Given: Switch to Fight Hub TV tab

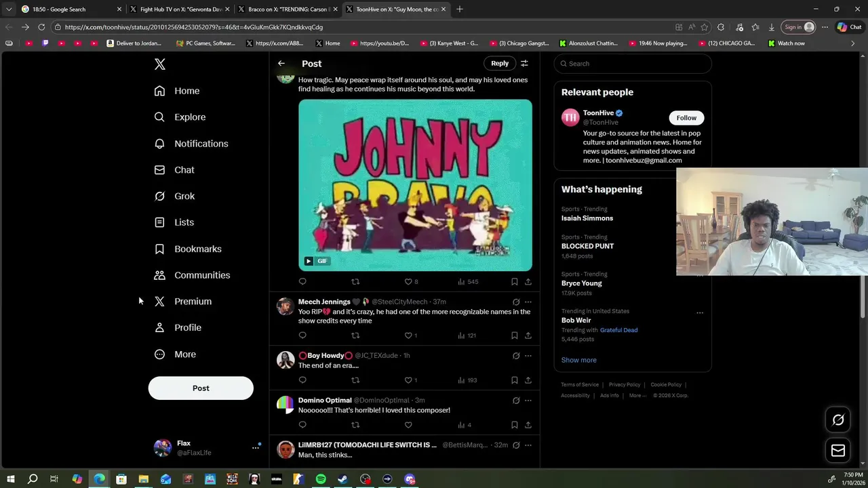Looking at the screenshot, I should coord(180,9).
